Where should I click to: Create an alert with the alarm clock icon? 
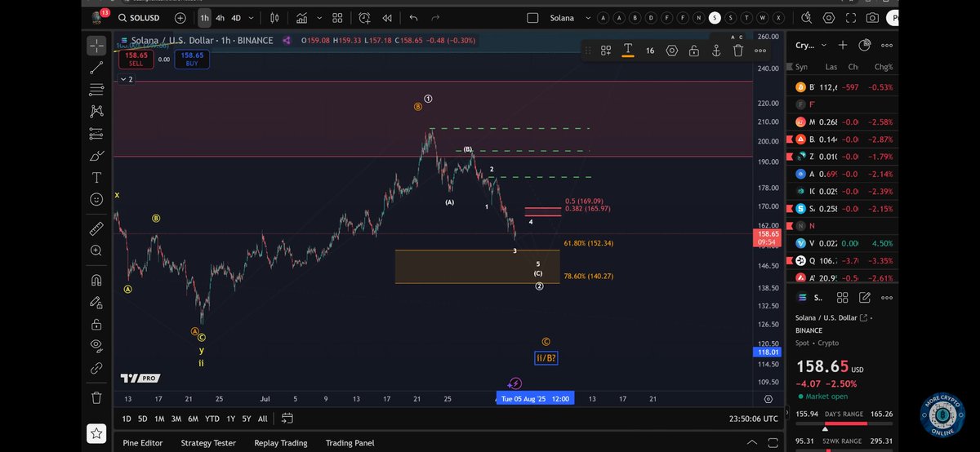tap(364, 17)
